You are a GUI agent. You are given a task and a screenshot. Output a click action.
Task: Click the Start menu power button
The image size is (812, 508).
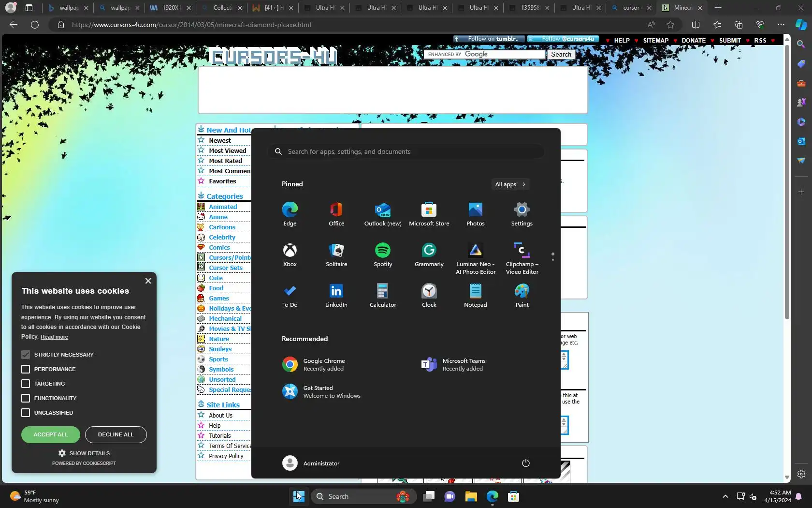[x=526, y=463]
